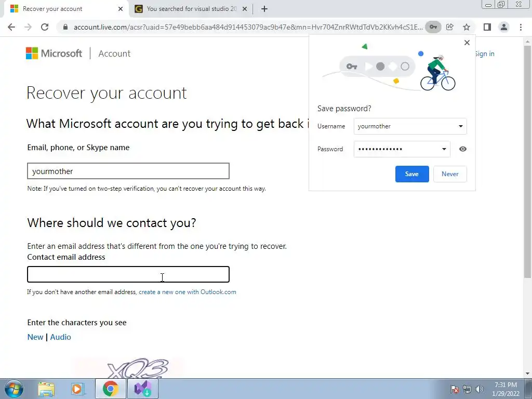Switch to You searched for visual studio tab

pos(191,9)
